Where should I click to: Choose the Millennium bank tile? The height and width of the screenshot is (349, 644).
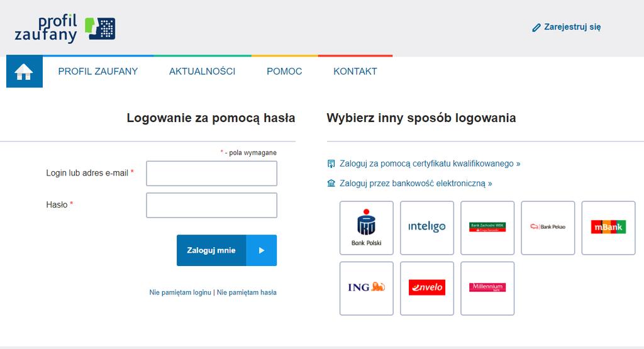(x=487, y=288)
